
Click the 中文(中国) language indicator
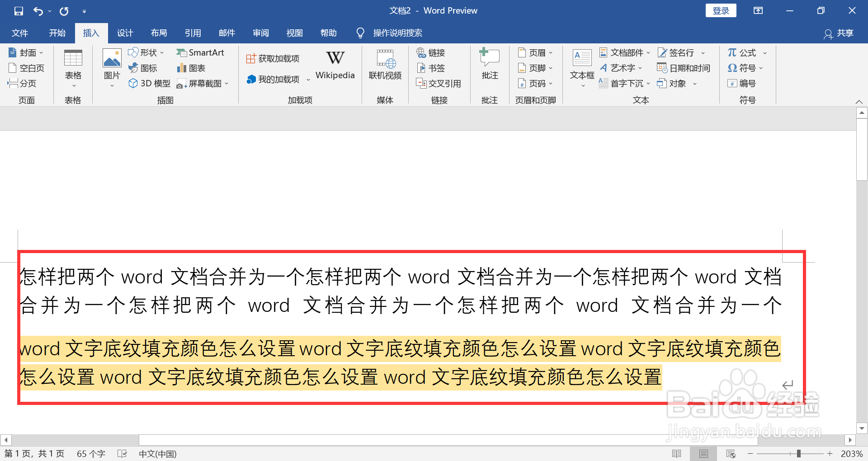coord(157,454)
